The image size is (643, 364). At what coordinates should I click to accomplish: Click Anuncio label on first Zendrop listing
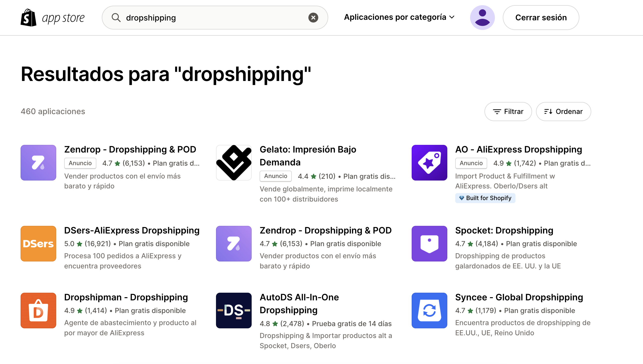(80, 163)
